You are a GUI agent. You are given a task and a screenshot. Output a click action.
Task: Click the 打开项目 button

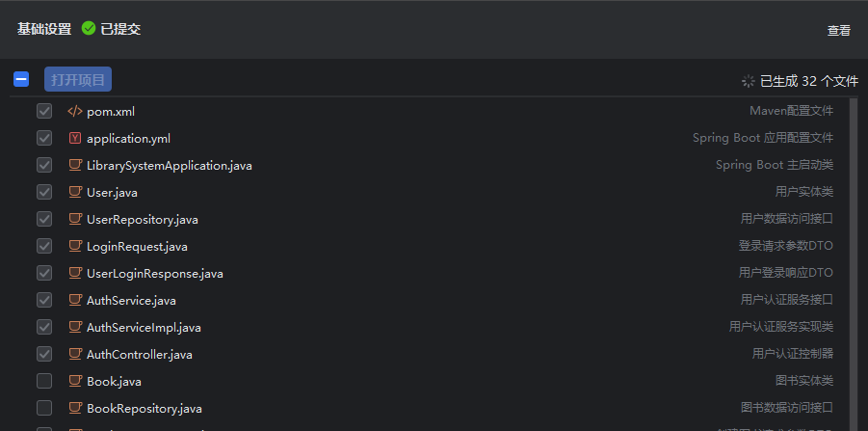click(78, 80)
